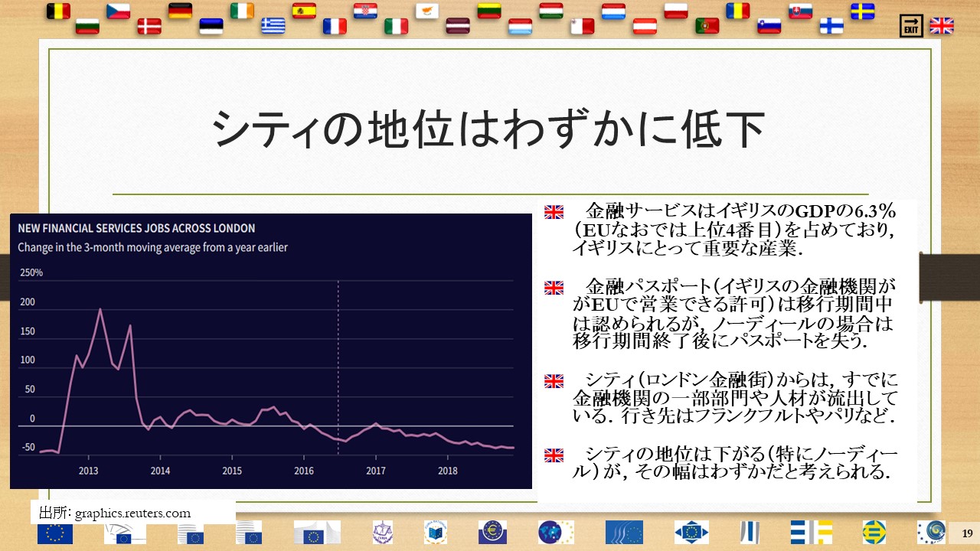
Task: Open the Court of Justice scales icon
Action: (382, 532)
